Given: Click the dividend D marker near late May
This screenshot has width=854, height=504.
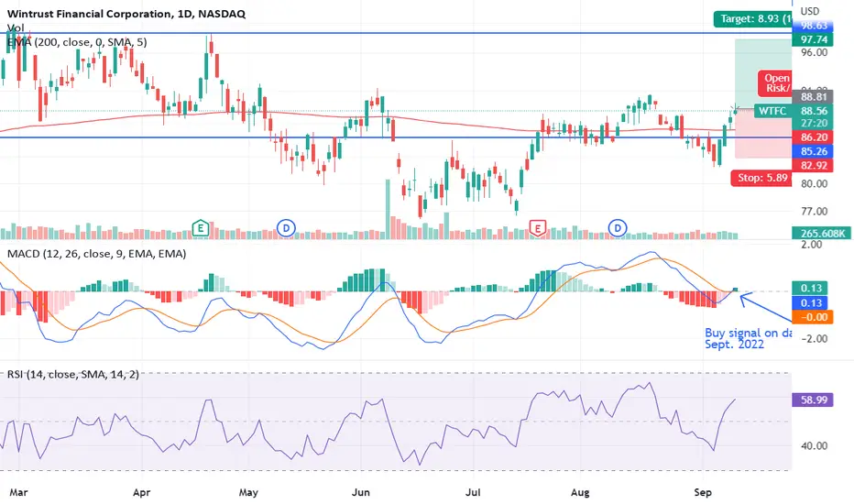Looking at the screenshot, I should (x=286, y=228).
